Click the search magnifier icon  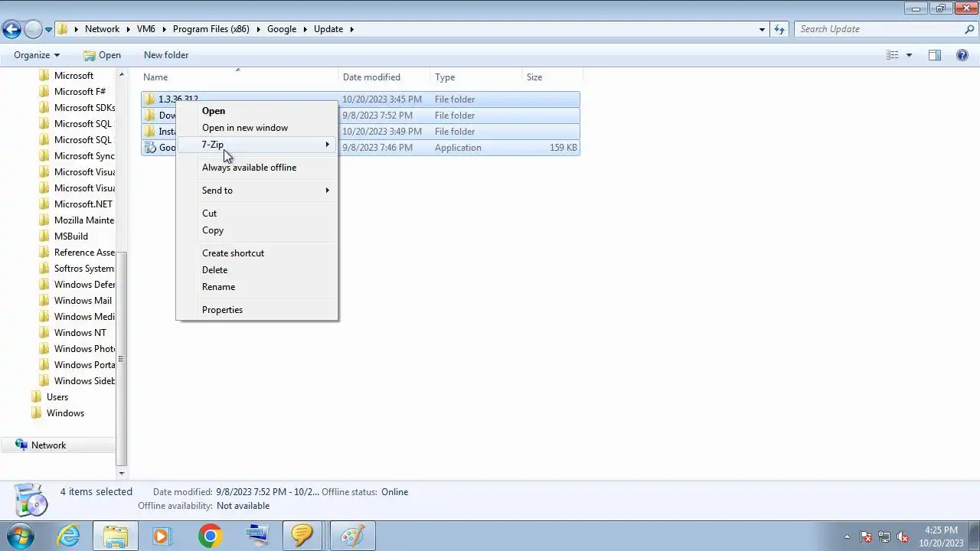pyautogui.click(x=969, y=29)
